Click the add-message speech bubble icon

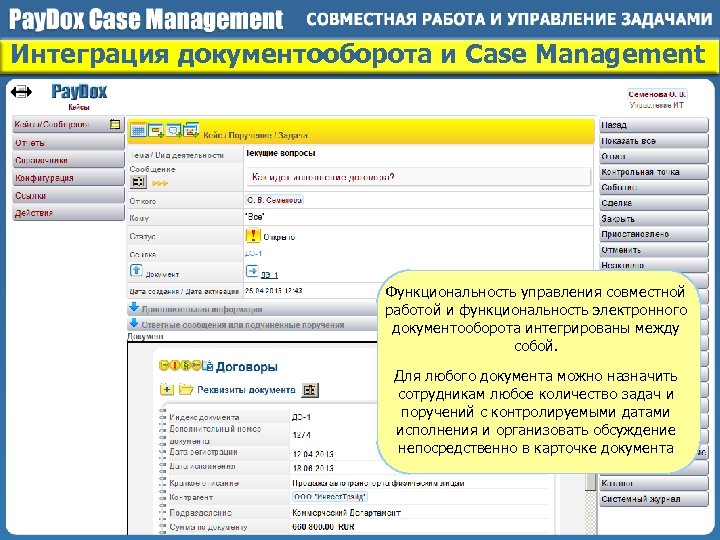tap(174, 130)
